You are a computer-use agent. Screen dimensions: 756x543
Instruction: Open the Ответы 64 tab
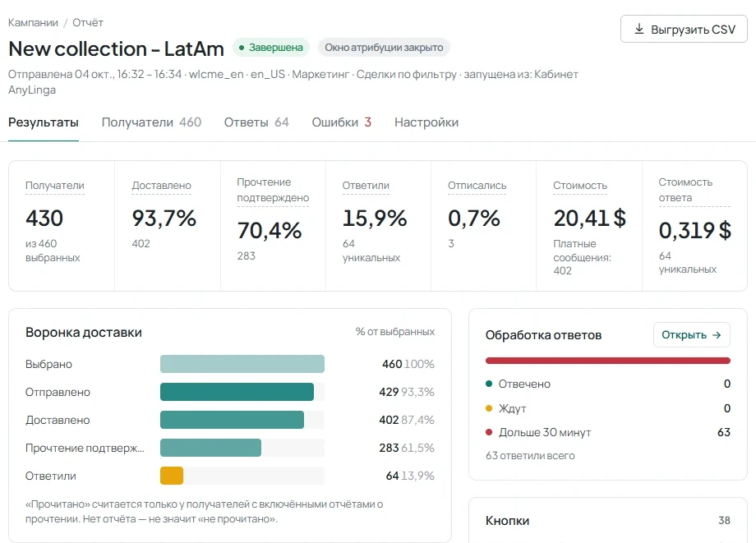256,122
